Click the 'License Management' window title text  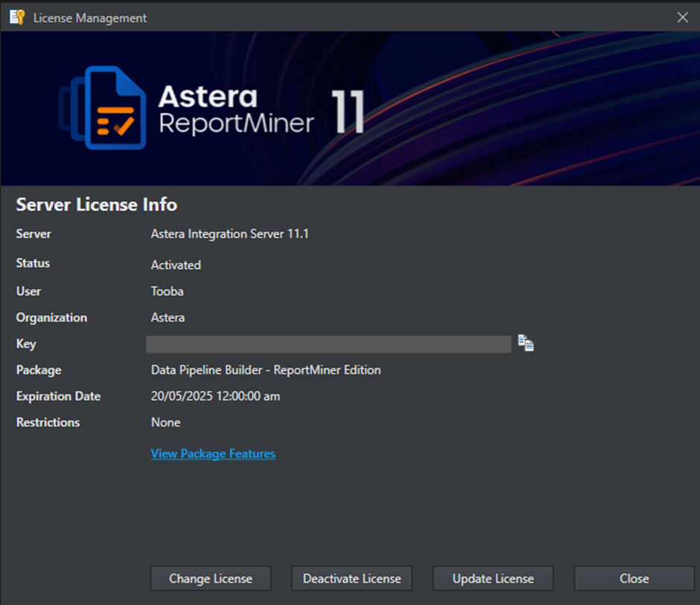pyautogui.click(x=89, y=18)
